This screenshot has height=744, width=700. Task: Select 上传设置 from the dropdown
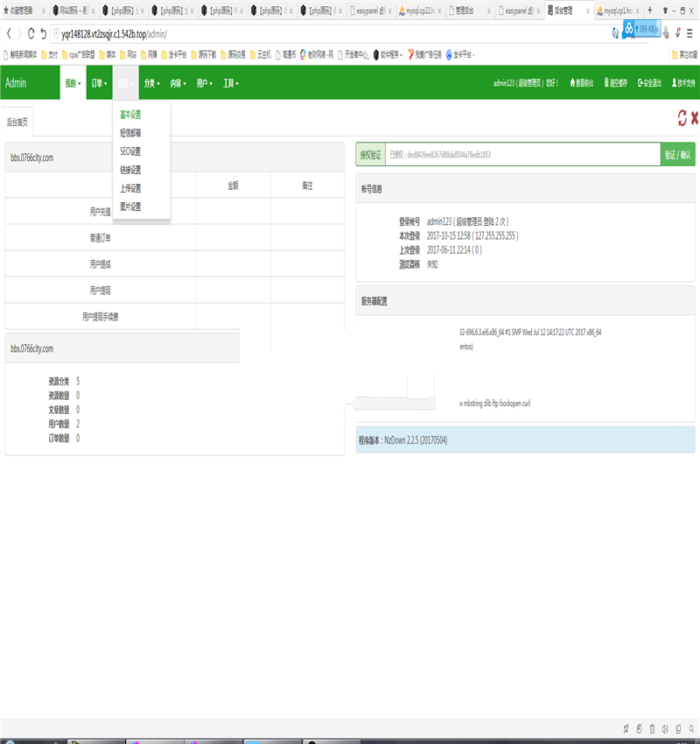[x=130, y=188]
